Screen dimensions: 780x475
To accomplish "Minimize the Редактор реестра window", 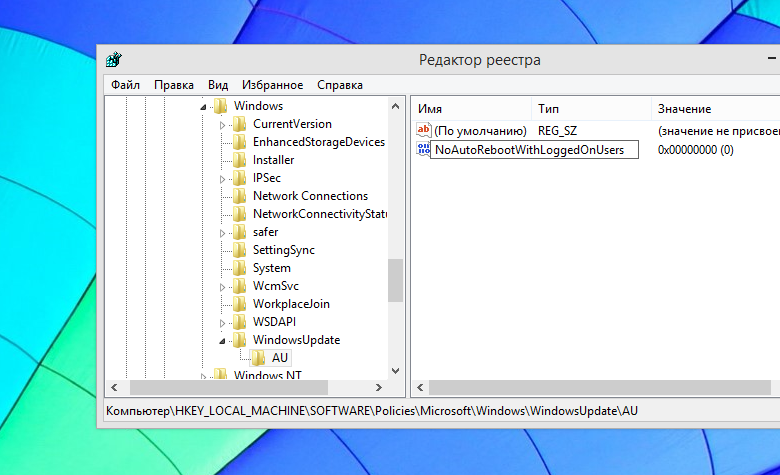I will tap(772, 59).
